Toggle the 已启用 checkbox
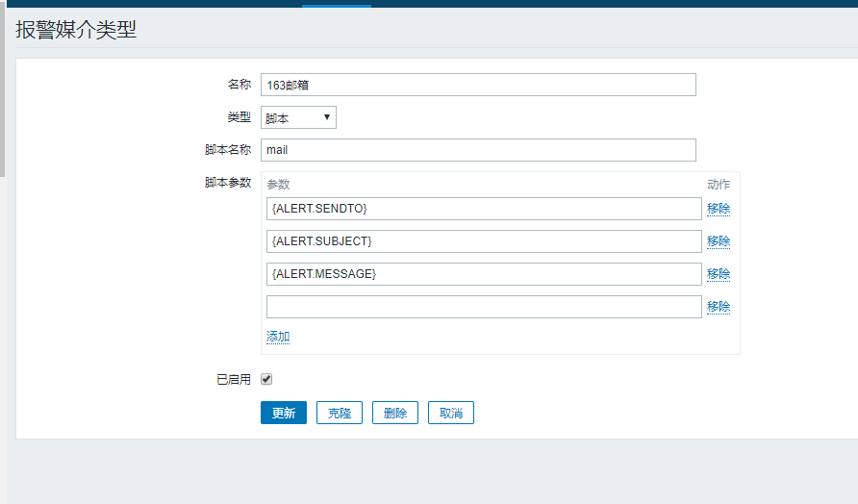 pyautogui.click(x=266, y=379)
